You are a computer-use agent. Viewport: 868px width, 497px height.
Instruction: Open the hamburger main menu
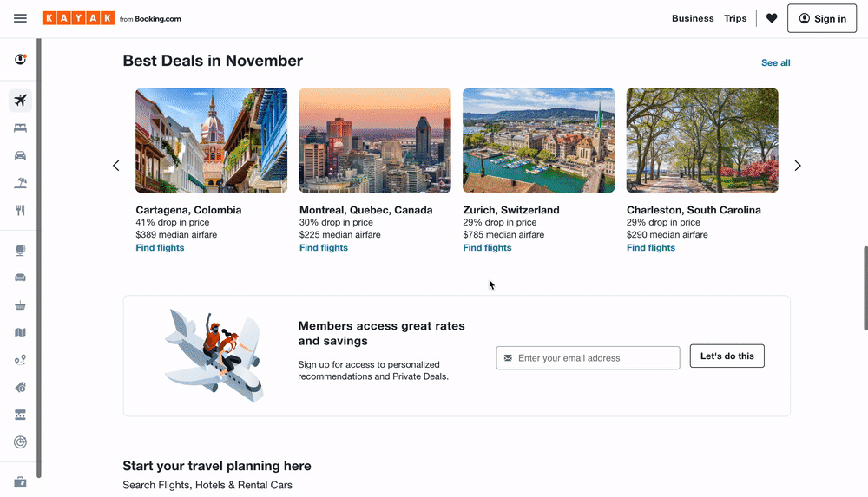point(21,18)
